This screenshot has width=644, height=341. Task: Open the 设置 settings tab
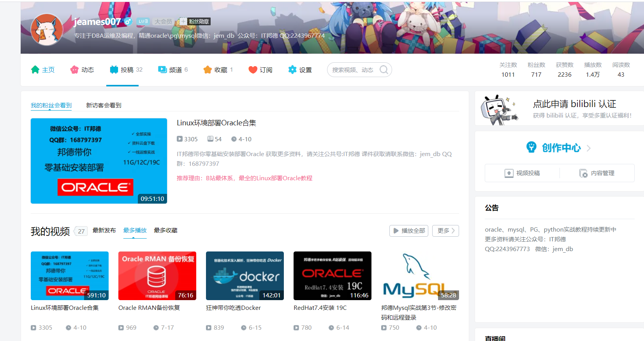(300, 70)
